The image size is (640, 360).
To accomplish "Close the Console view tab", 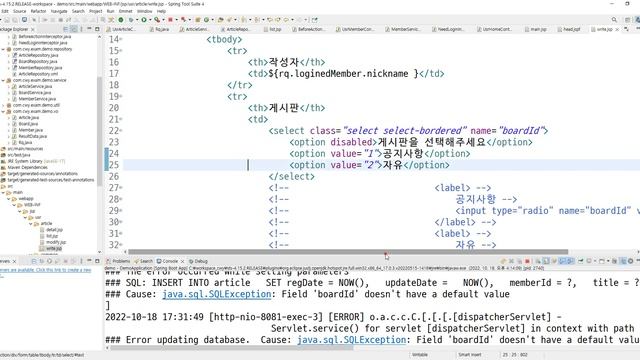I will (x=182, y=261).
